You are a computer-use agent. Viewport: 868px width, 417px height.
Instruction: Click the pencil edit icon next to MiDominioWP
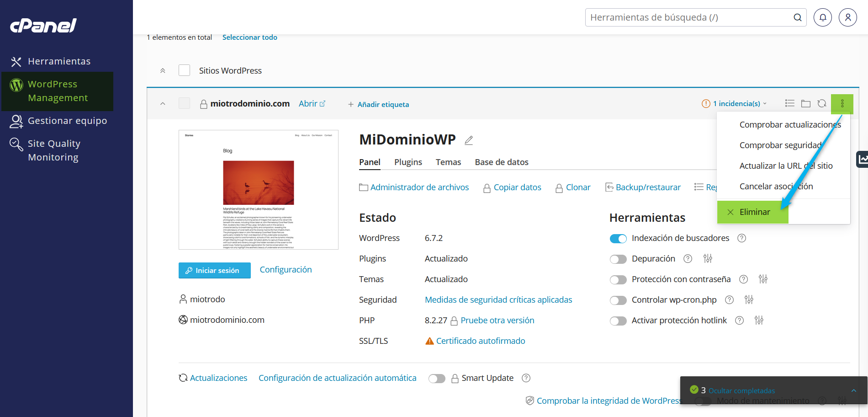pyautogui.click(x=469, y=140)
